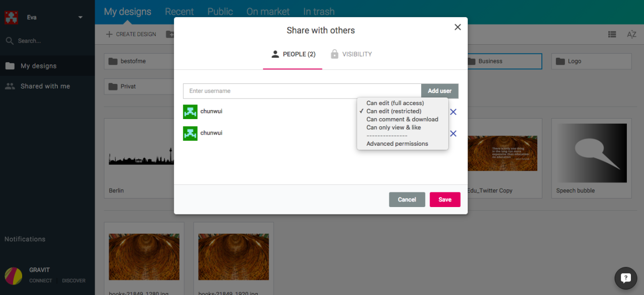Viewport: 644px width, 295px height.
Task: Select Can only view & like option
Action: tap(393, 127)
